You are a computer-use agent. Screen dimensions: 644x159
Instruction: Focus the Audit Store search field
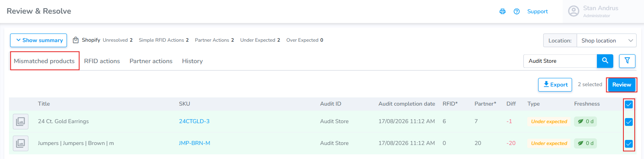[560, 61]
